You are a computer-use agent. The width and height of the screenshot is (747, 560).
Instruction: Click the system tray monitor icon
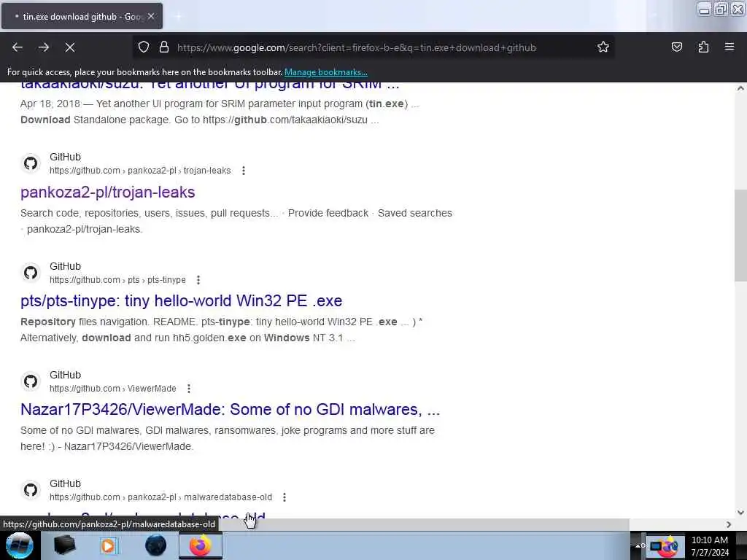pyautogui.click(x=657, y=545)
